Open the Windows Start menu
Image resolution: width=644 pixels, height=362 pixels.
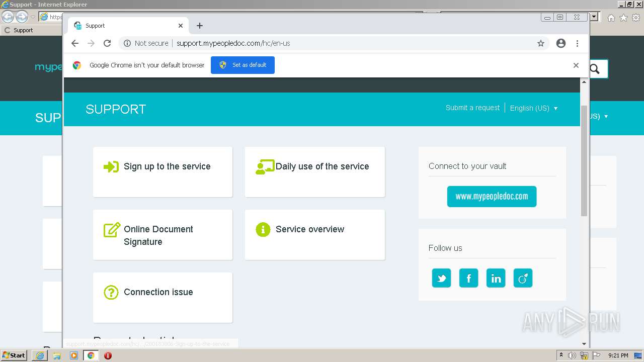click(14, 355)
